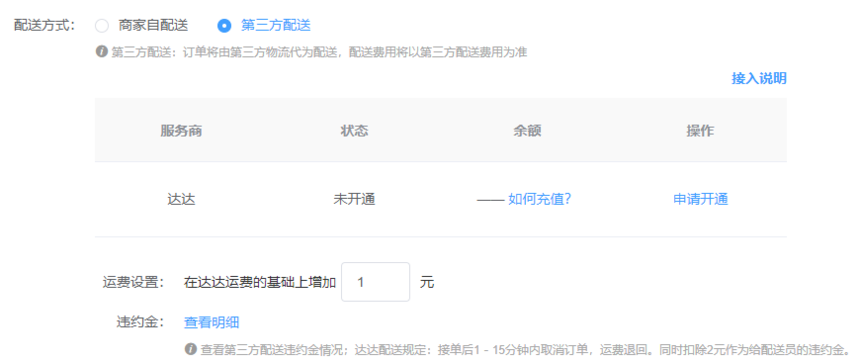Click the 服务商 column header
Image resolution: width=860 pixels, height=362 pixels.
[181, 131]
